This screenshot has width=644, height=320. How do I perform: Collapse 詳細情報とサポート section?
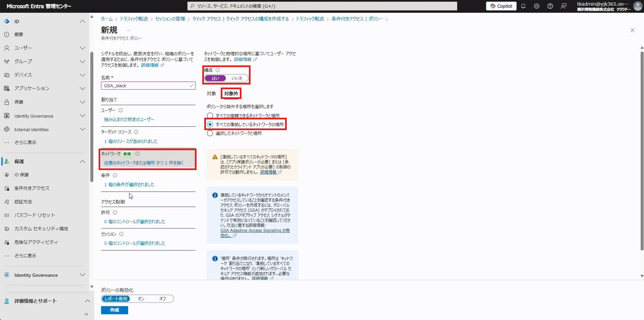coord(87,301)
